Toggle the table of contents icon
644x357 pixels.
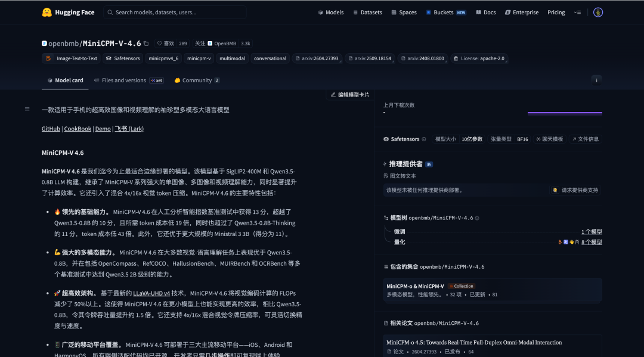[27, 109]
